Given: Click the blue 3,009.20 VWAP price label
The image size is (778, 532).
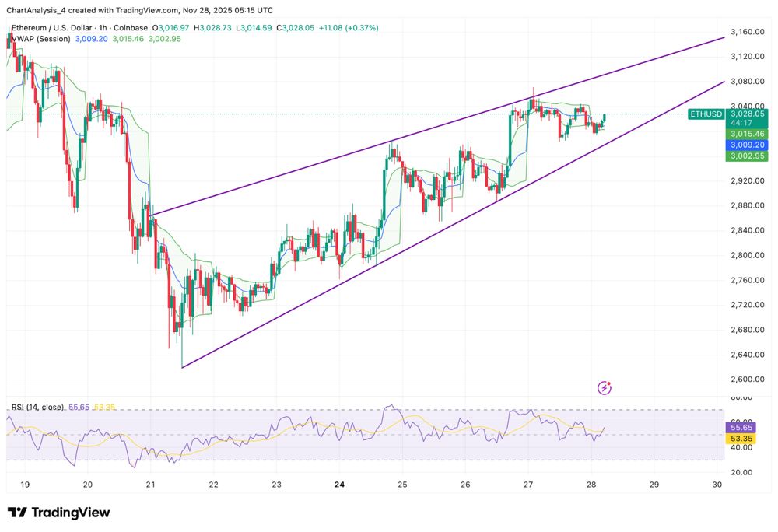Looking at the screenshot, I should (746, 145).
